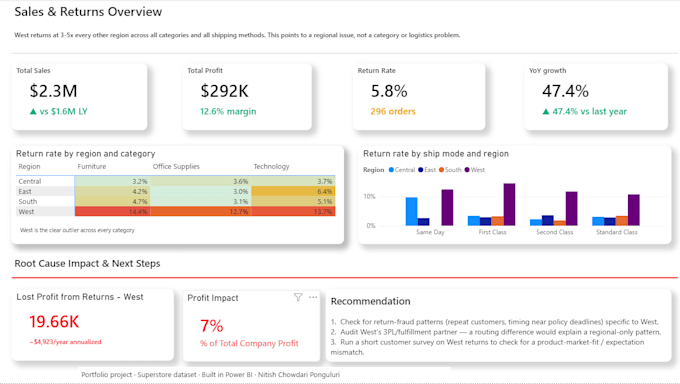Select the East Technology 6.4% cell
Screen dimensions: 680x384
point(293,191)
